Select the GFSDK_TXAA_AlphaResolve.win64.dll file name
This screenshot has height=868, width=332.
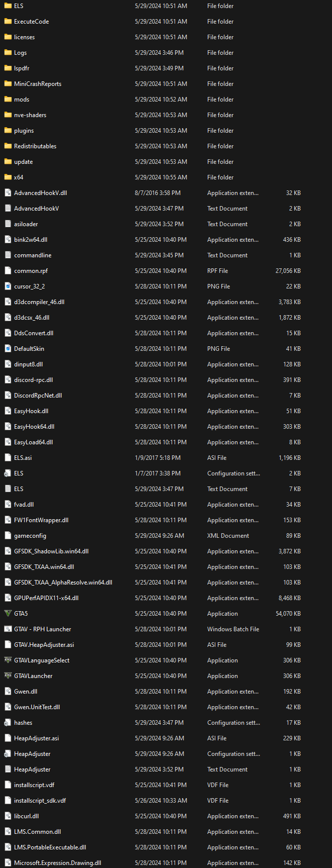[x=63, y=583]
